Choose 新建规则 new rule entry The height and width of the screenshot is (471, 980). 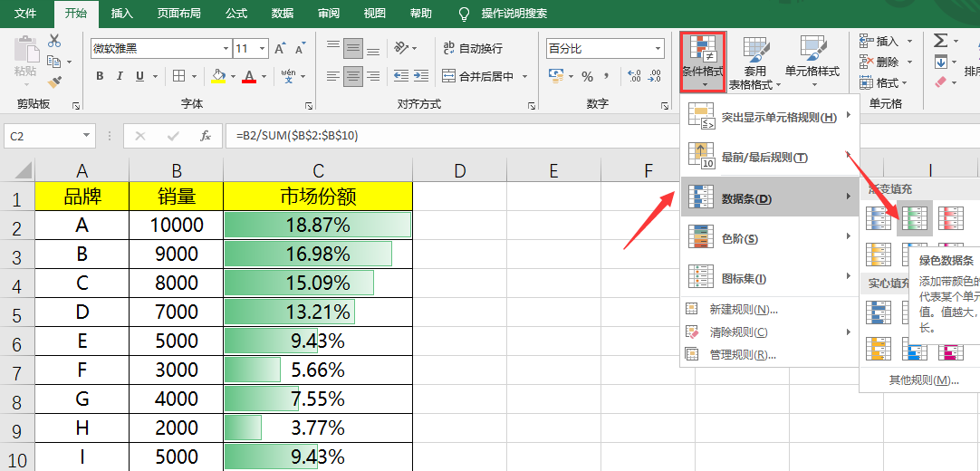769,309
